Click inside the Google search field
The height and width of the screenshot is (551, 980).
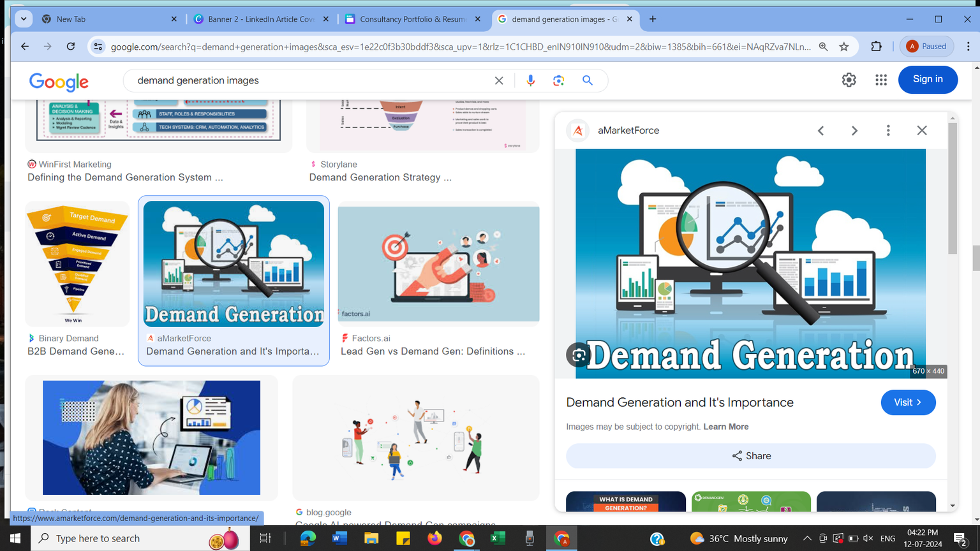[313, 80]
